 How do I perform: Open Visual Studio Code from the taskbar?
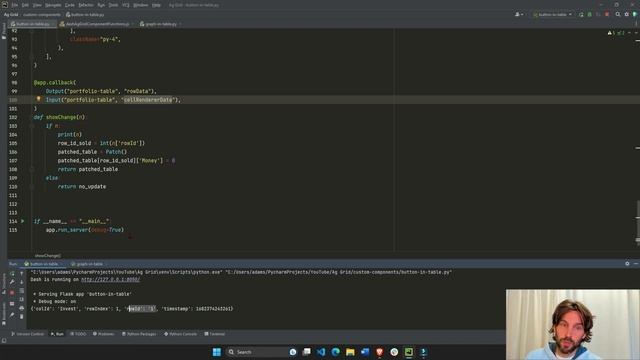click(x=321, y=352)
